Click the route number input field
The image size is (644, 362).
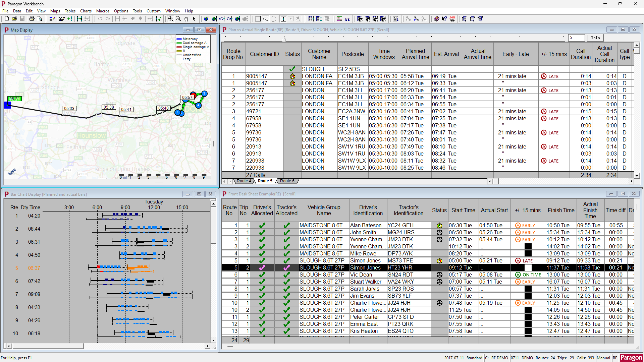pyautogui.click(x=576, y=38)
